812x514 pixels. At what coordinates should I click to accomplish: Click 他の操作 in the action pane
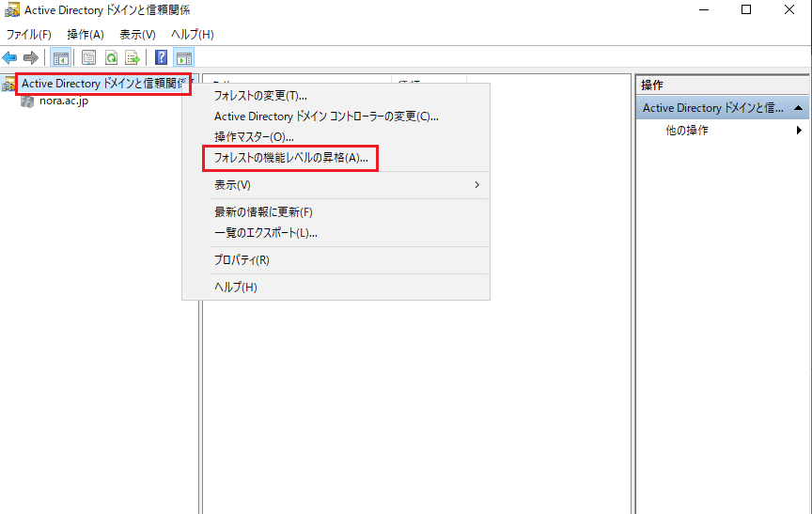[687, 131]
